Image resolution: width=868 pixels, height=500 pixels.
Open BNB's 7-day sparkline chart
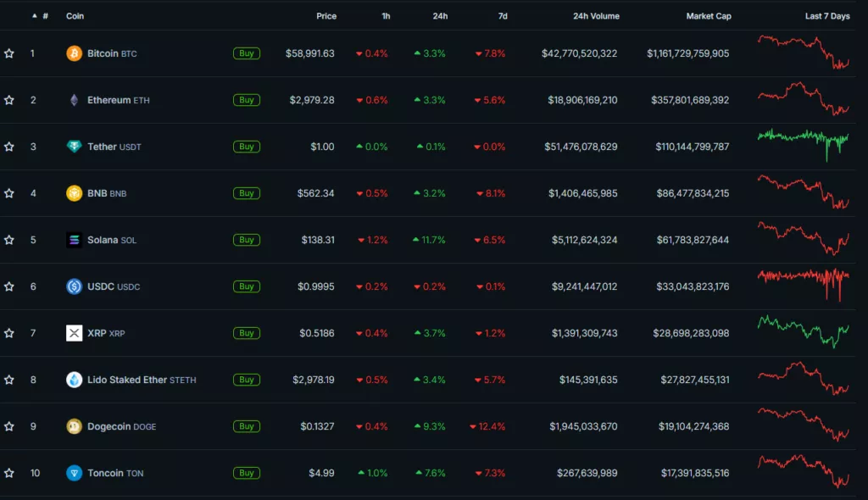(804, 192)
